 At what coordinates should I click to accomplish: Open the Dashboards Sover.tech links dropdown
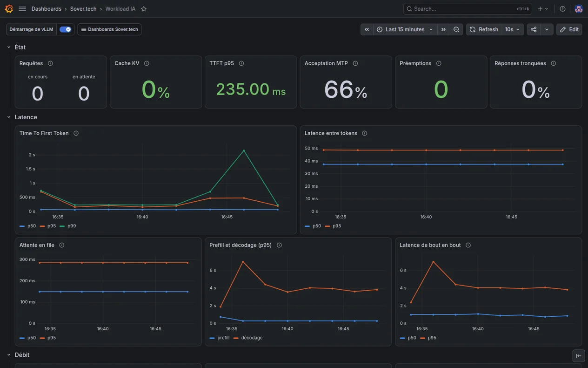point(109,29)
